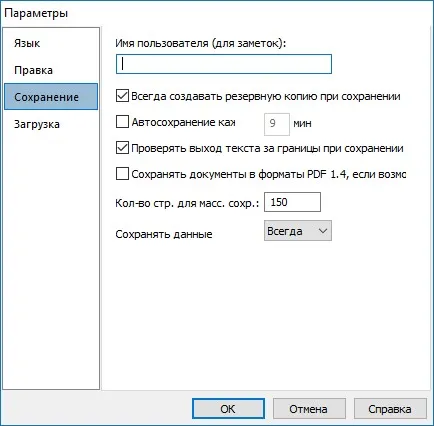
Task: Disable text overflow check on save
Action: pyautogui.click(x=122, y=148)
